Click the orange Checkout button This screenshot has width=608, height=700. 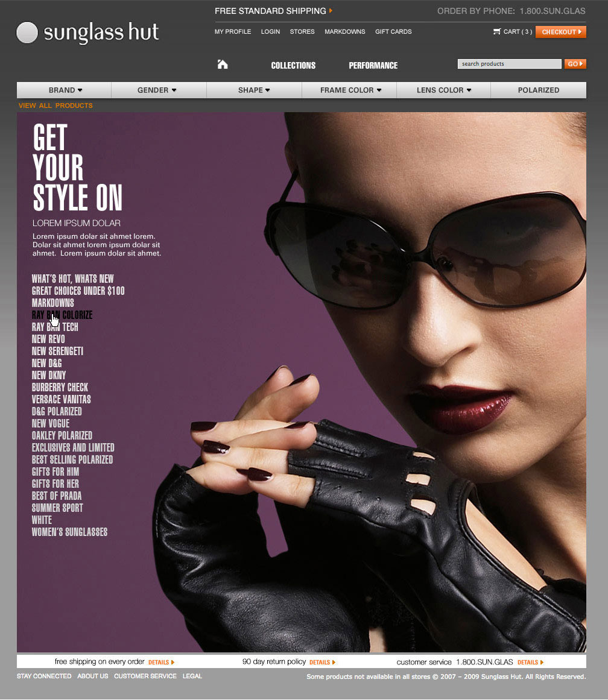pos(560,32)
